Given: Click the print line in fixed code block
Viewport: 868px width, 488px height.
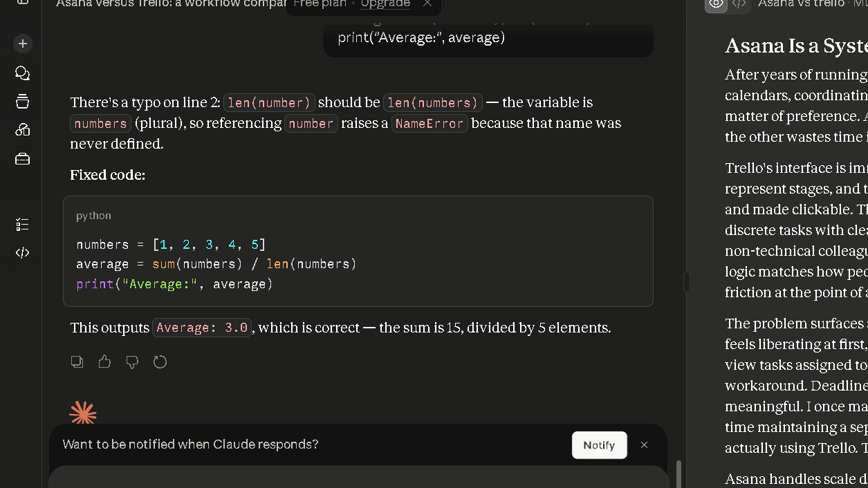Looking at the screenshot, I should (174, 284).
